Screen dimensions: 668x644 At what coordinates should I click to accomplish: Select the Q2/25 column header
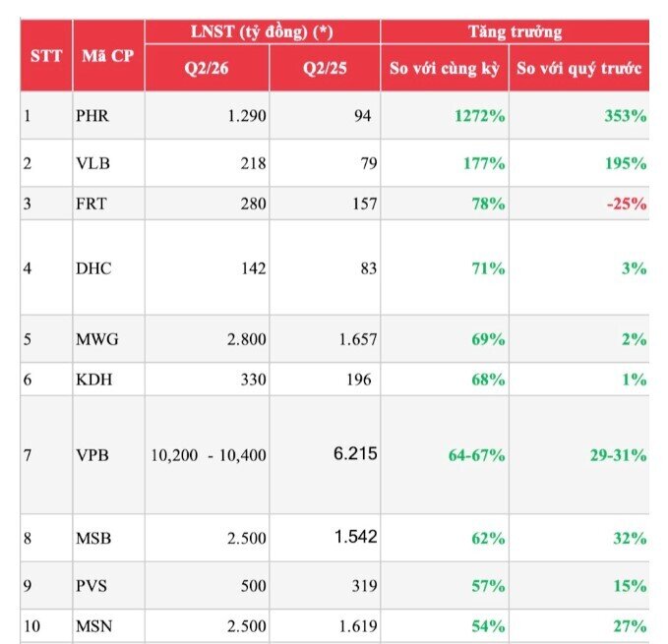click(x=325, y=68)
